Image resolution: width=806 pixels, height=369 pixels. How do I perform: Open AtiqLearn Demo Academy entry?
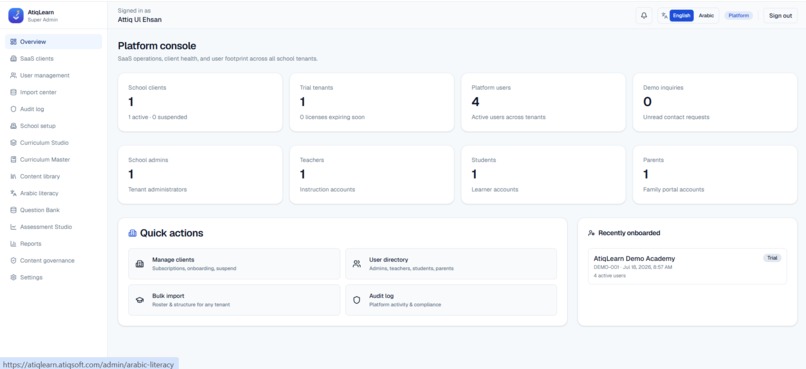pos(687,266)
